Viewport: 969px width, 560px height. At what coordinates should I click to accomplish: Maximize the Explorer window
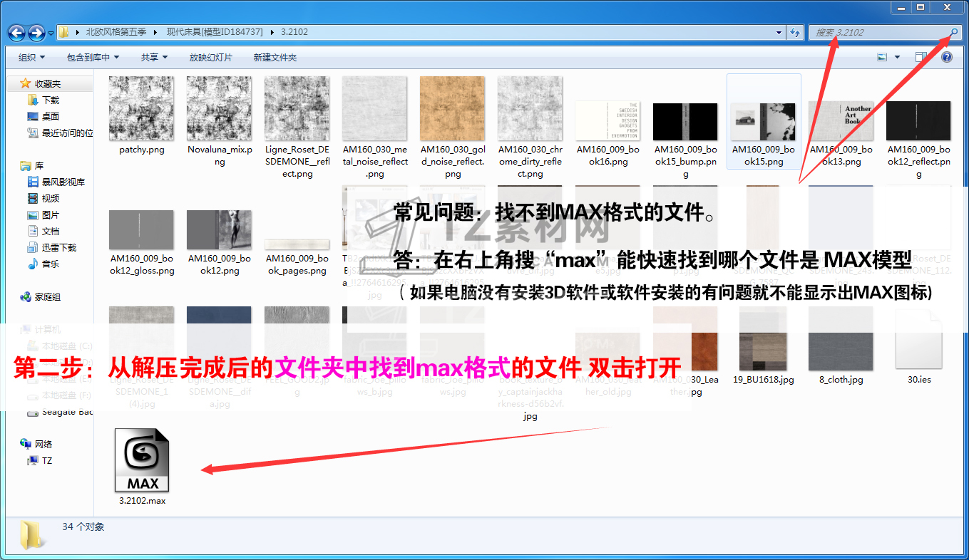(920, 7)
